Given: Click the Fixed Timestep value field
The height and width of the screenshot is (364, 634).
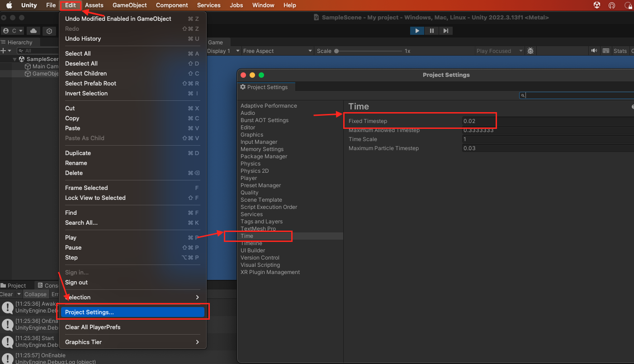Looking at the screenshot, I should click(x=548, y=121).
